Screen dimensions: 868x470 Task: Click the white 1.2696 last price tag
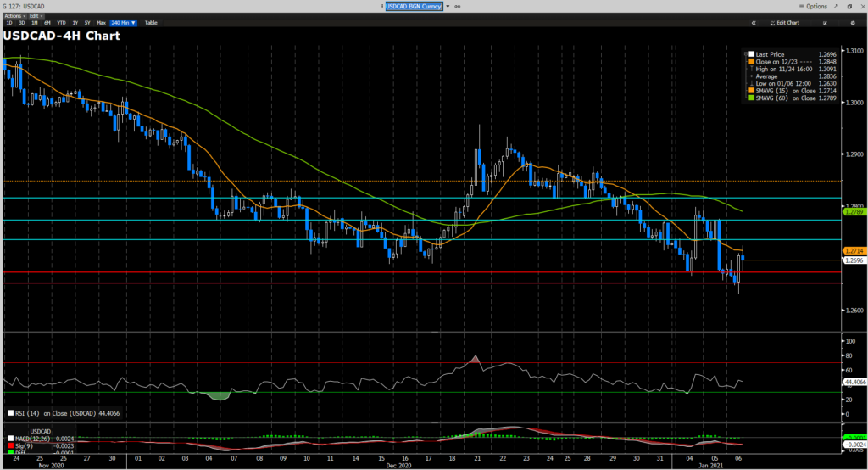854,260
